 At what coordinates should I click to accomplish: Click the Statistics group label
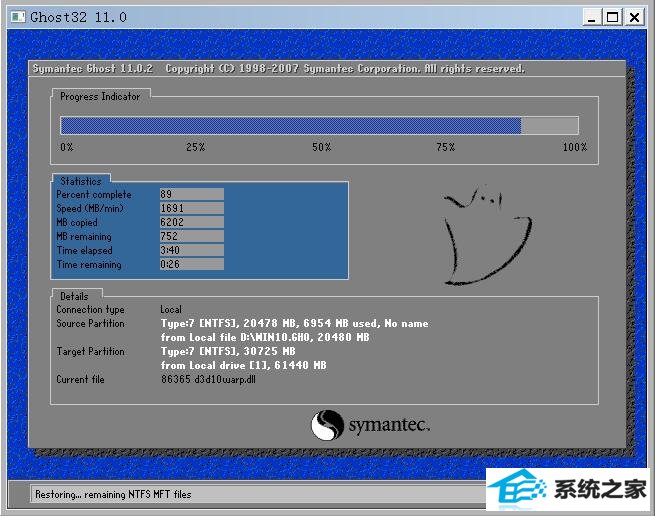[81, 181]
